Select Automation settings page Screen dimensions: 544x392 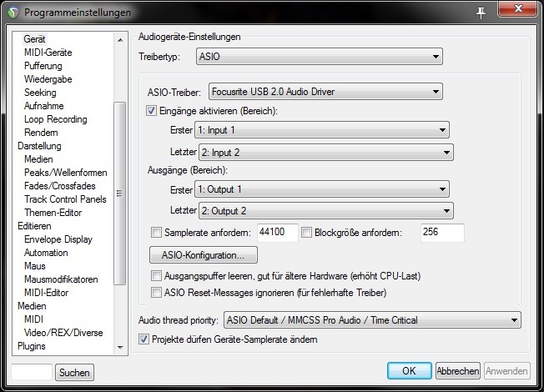pos(46,253)
